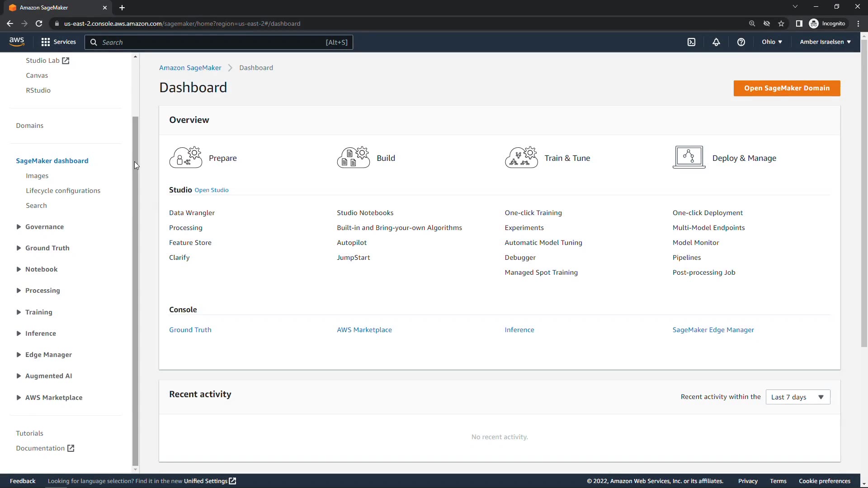
Task: Click the Build overview icon
Action: coord(353,158)
